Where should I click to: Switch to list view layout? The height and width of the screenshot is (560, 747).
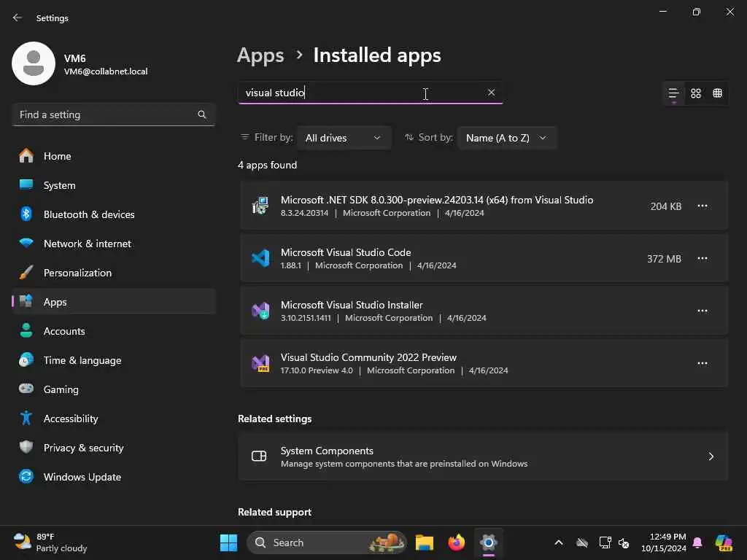pyautogui.click(x=673, y=93)
